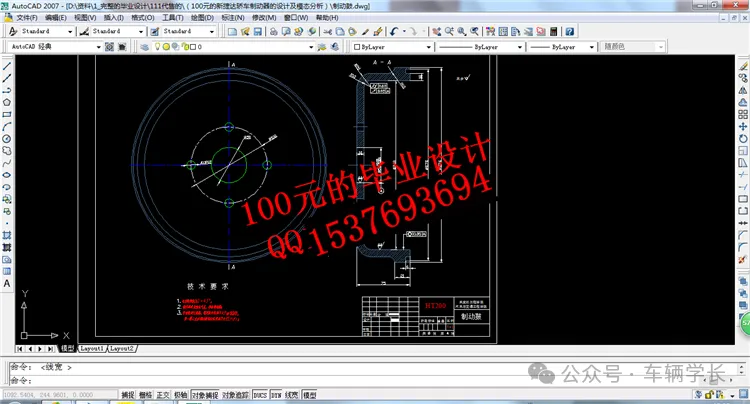The image size is (750, 404).
Task: Toggle 对象追踪 object snap tracking
Action: 235,395
